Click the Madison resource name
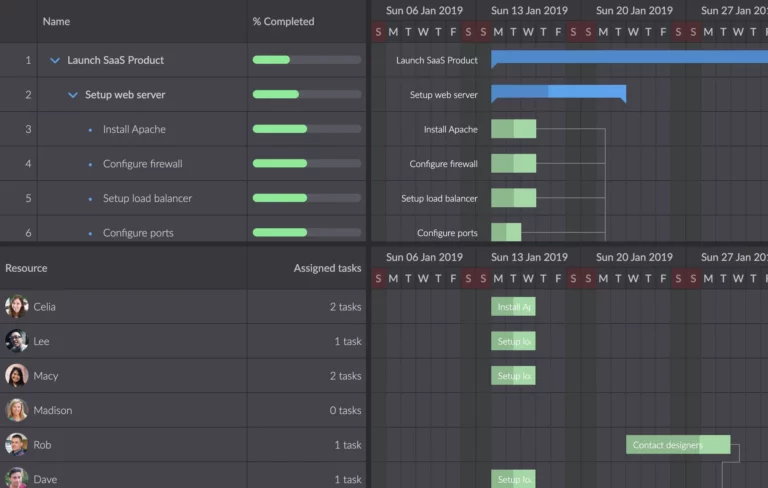768x488 pixels. coord(53,410)
